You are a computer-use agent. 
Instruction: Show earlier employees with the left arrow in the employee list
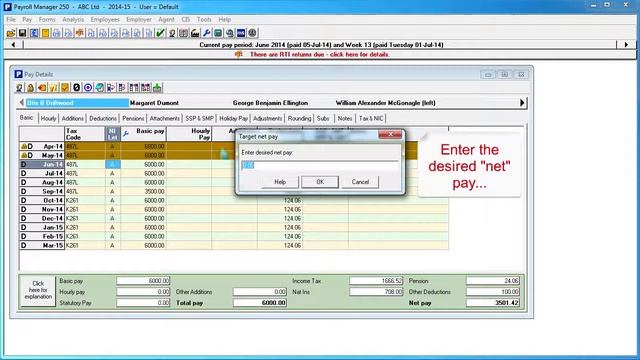tap(22, 103)
